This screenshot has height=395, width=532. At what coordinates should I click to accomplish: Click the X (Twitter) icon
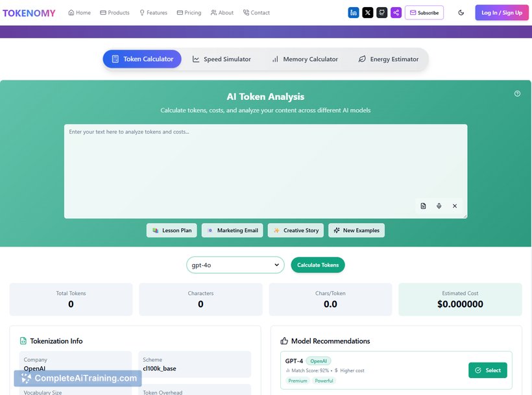click(x=368, y=12)
